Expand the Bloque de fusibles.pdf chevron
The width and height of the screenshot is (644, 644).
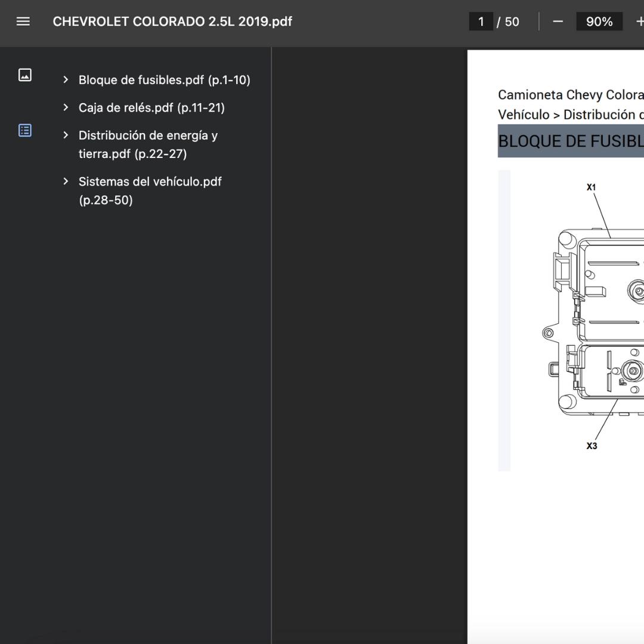tap(66, 79)
